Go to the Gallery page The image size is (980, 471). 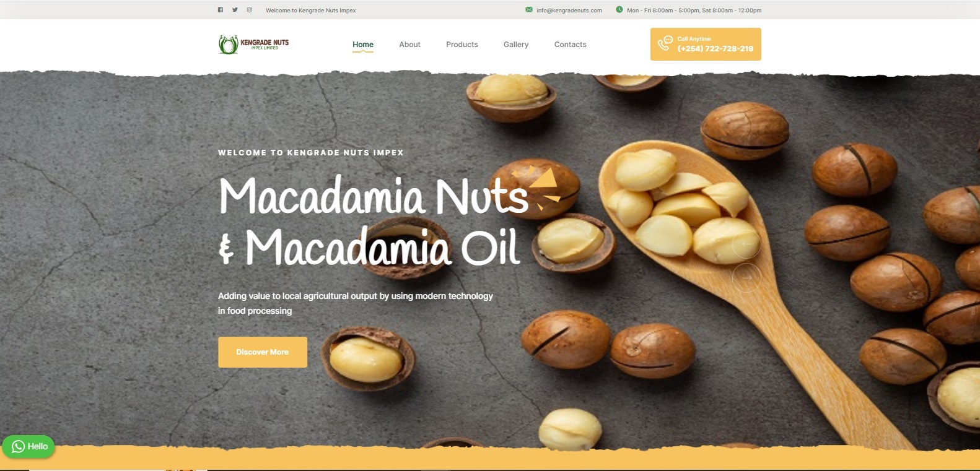pos(516,45)
